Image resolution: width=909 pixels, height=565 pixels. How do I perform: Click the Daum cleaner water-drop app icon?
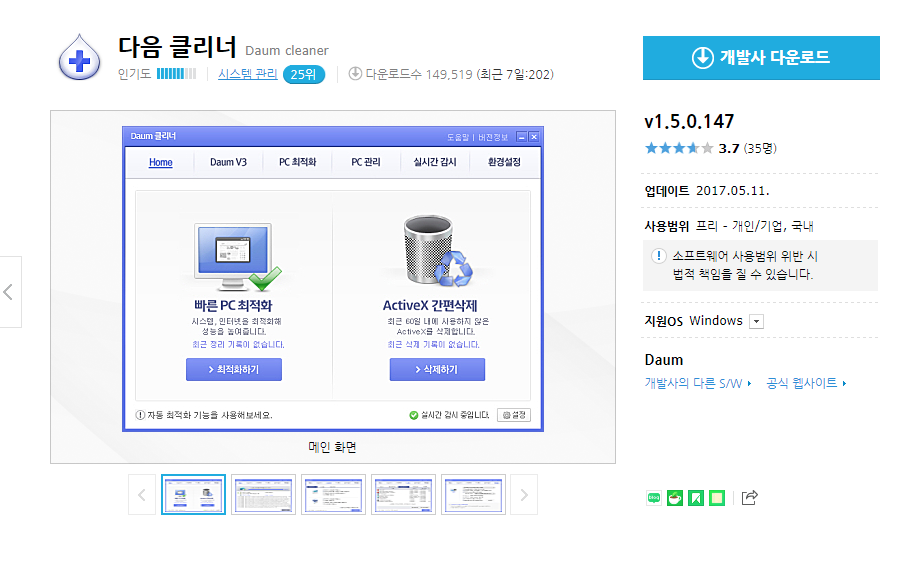(x=79, y=57)
